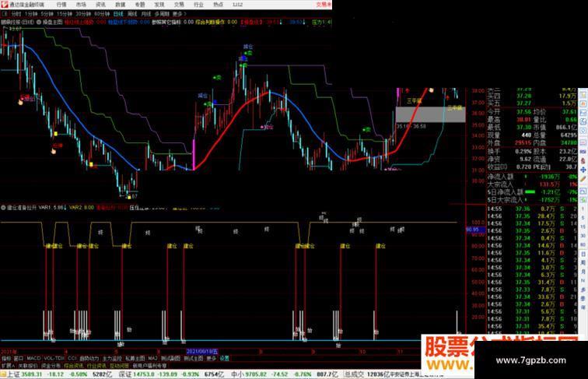Click the red dollar sign sidebar icon
Viewport: 588px width, 379px height.
tap(583, 160)
